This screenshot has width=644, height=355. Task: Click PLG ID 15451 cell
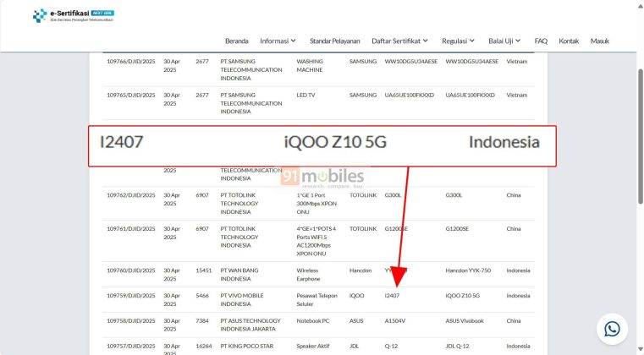pos(204,270)
